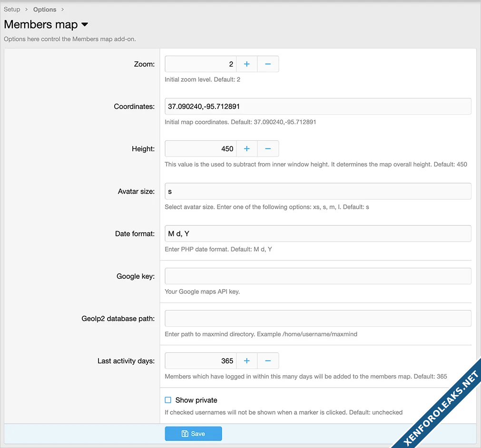Click the Show private label text
Screen dimensions: 481x448
(x=196, y=400)
